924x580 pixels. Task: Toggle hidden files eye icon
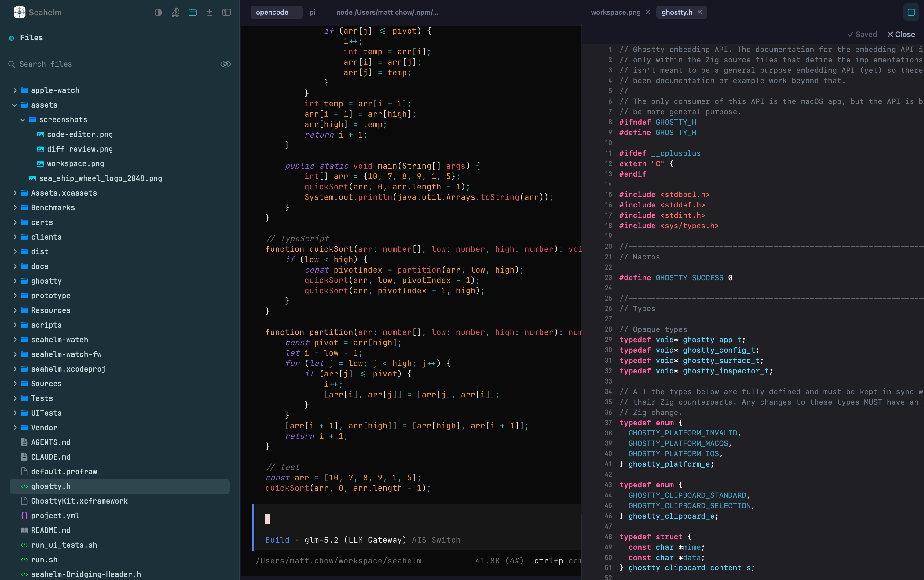226,64
